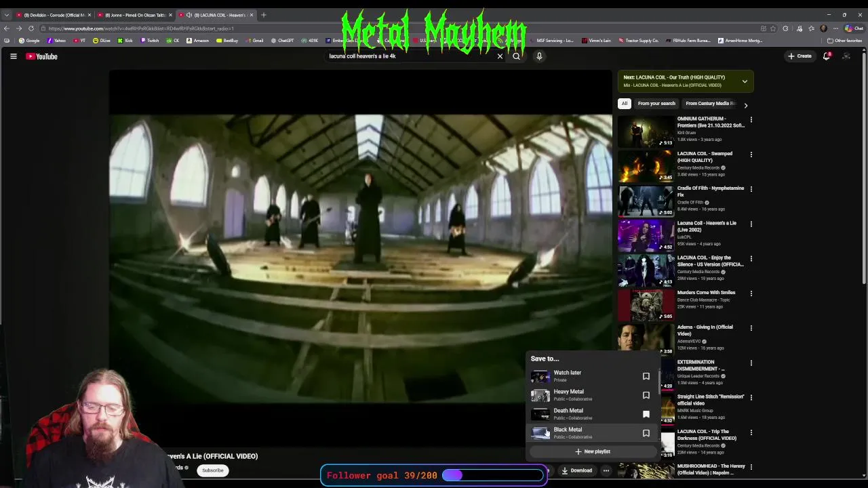
Task: Open the YouTube guide hamburger menu
Action: pyautogui.click(x=13, y=56)
